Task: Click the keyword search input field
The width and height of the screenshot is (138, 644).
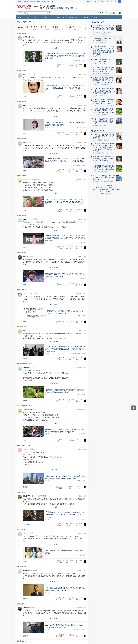Action: (32, 13)
